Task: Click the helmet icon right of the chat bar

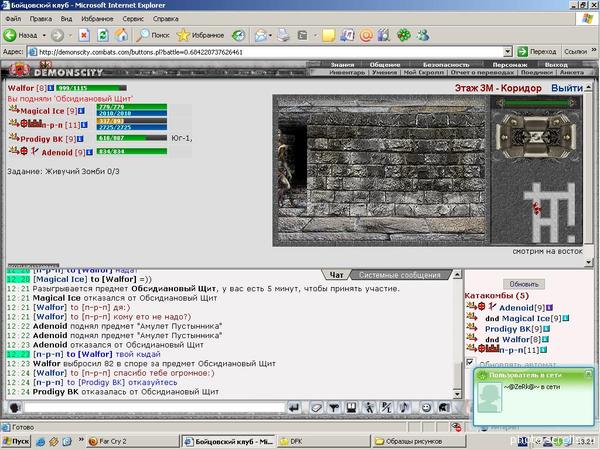Action: [444, 408]
